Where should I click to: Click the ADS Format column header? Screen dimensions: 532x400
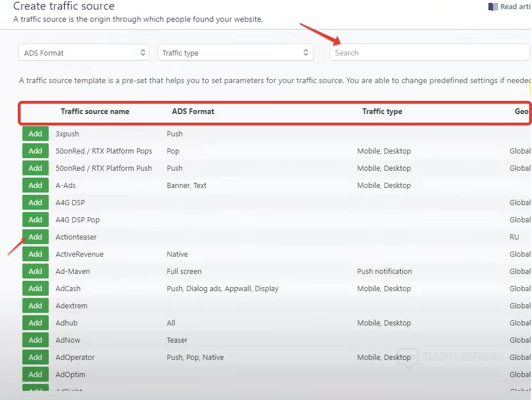(193, 111)
